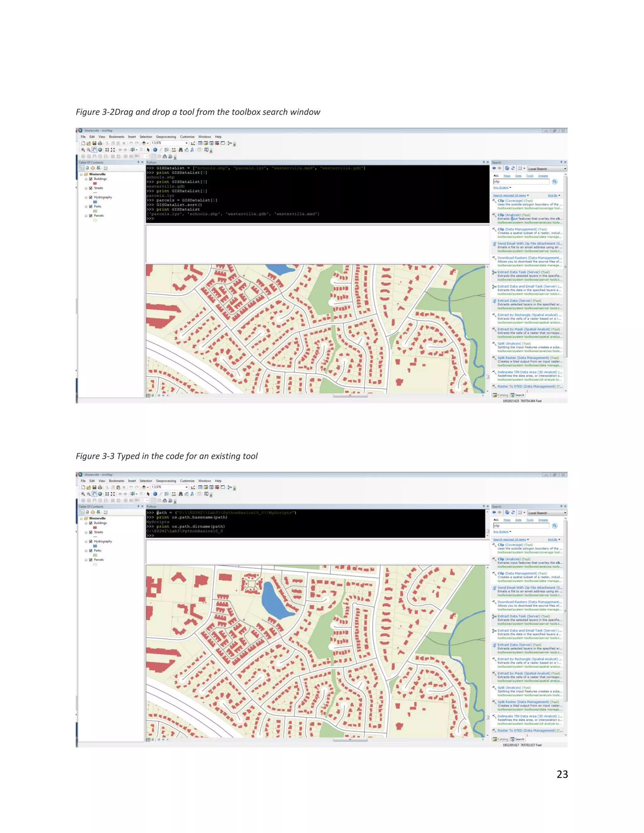Click Parks green symbol swatch in Figure 3-3
This screenshot has width=644, height=833.
click(95, 555)
